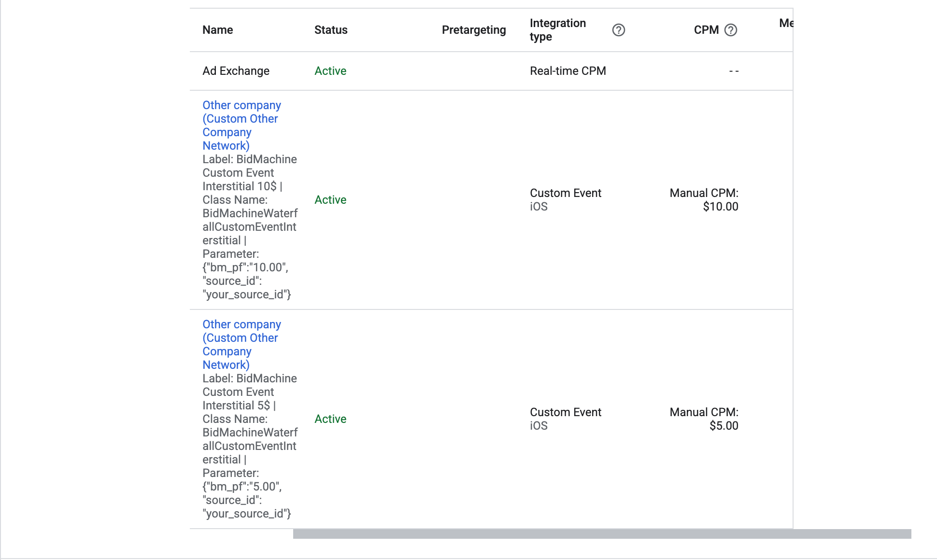Click Manual CPM $10.00 cell
This screenshot has width=937, height=560.
point(704,200)
